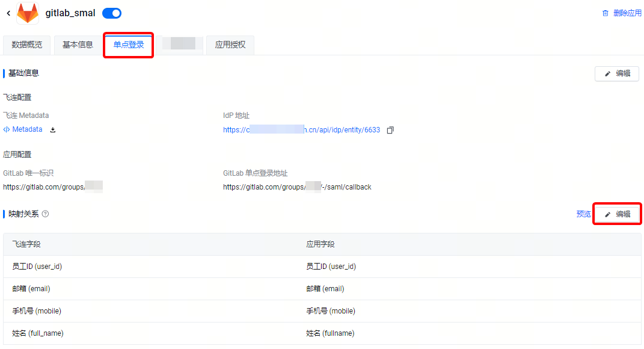Screen dimensions: 644x349
Task: Click the 飞连配置 section heading
Action: (x=17, y=97)
